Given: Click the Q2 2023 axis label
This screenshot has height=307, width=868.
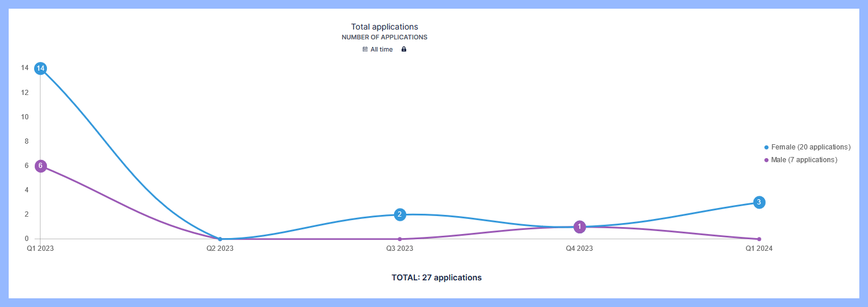Looking at the screenshot, I should pyautogui.click(x=220, y=249).
